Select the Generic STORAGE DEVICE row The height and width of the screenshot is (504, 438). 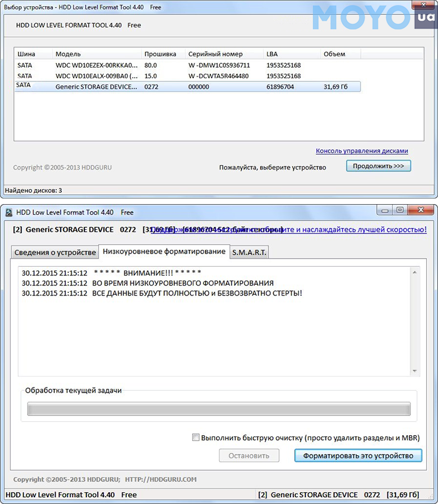click(188, 86)
